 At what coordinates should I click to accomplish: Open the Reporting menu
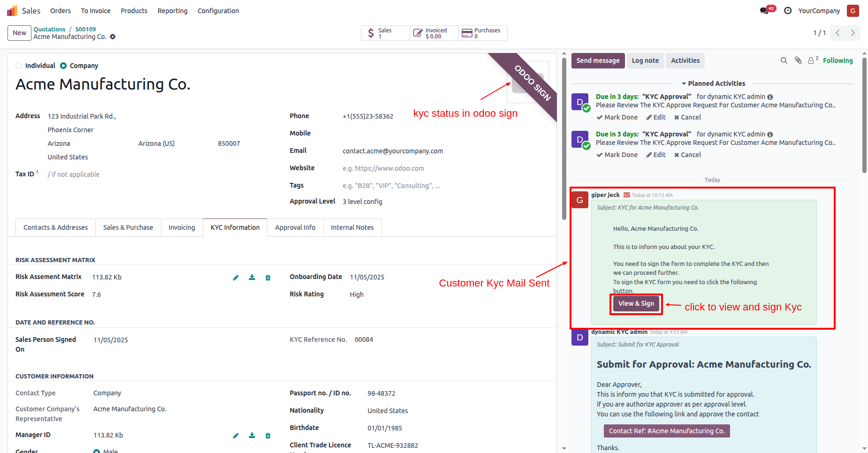pos(173,11)
